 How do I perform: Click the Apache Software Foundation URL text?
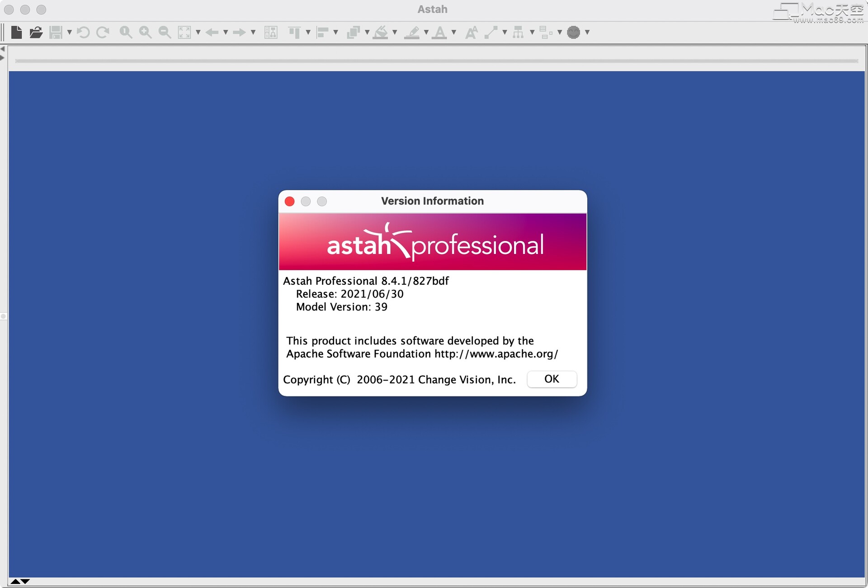pyautogui.click(x=496, y=353)
